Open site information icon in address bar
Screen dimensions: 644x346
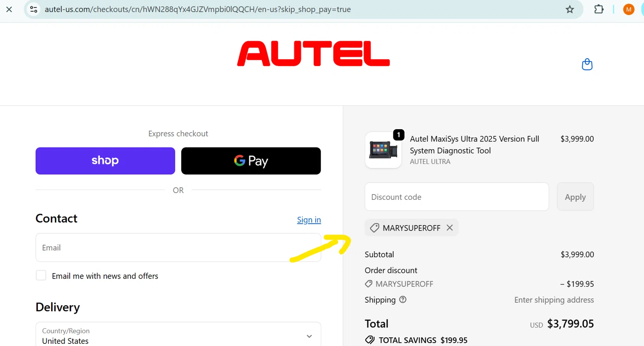click(33, 9)
